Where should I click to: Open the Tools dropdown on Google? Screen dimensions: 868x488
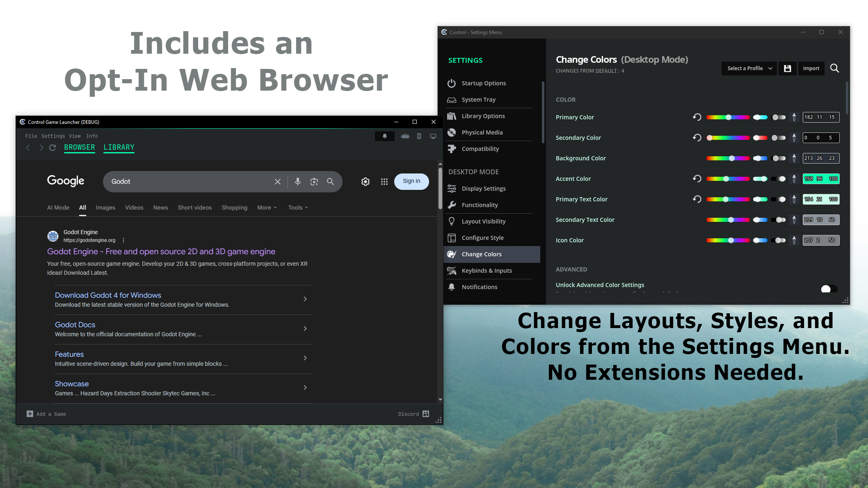coord(298,208)
